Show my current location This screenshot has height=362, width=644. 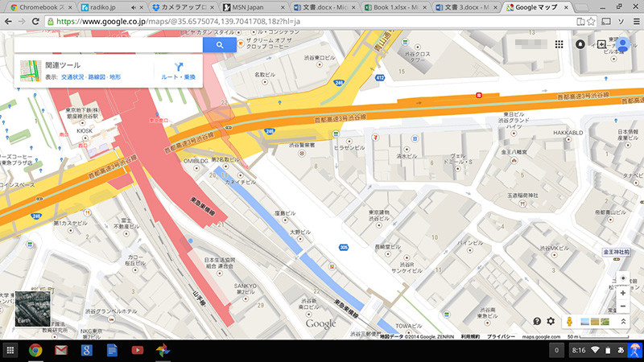click(622, 278)
